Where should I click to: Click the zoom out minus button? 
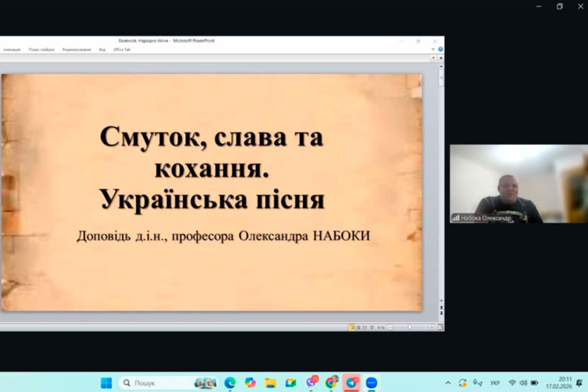pyautogui.click(x=391, y=327)
